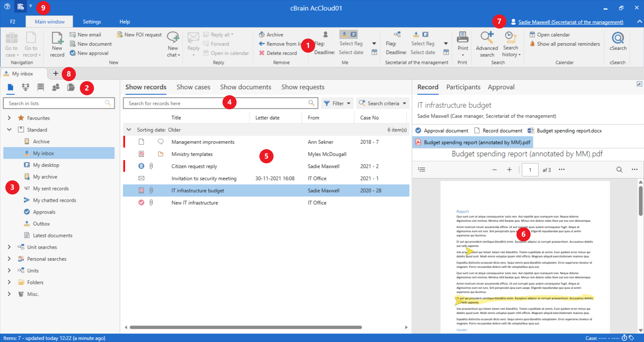644x342 pixels.
Task: Open Budget spending report.docx document
Action: click(565, 131)
